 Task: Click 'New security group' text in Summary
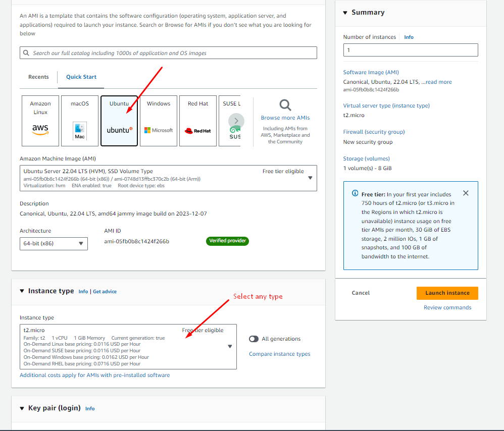pos(368,142)
